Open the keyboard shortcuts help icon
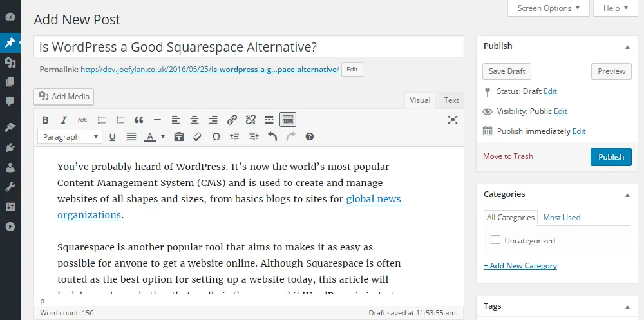Image resolution: width=644 pixels, height=320 pixels. (310, 136)
